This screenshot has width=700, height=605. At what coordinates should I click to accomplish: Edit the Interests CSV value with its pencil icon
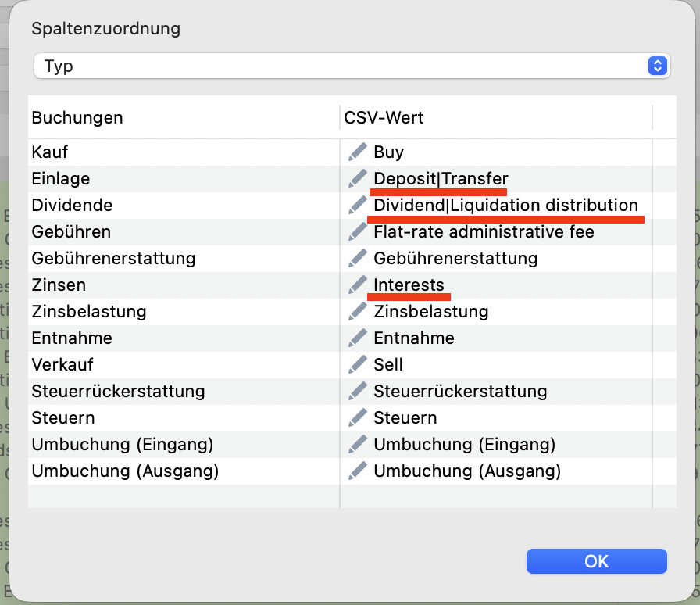[x=358, y=285]
